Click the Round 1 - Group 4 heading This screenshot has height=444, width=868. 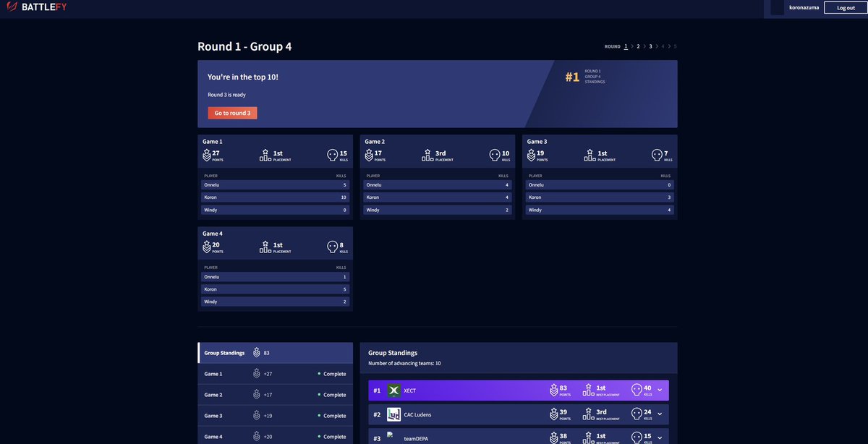(244, 46)
